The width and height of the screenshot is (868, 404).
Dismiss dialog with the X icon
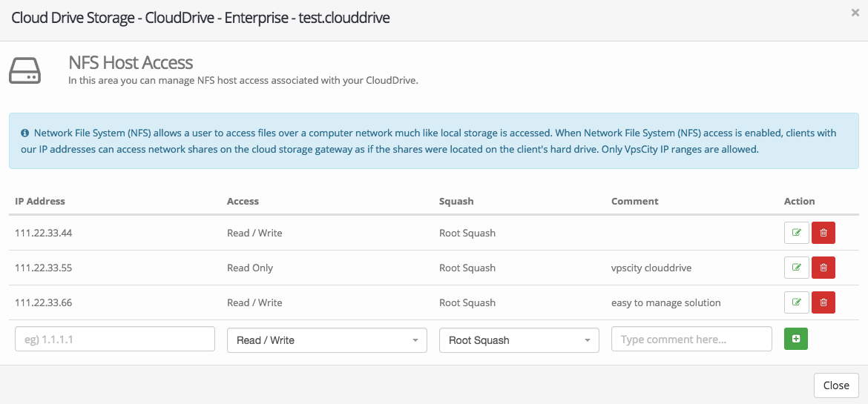[855, 13]
